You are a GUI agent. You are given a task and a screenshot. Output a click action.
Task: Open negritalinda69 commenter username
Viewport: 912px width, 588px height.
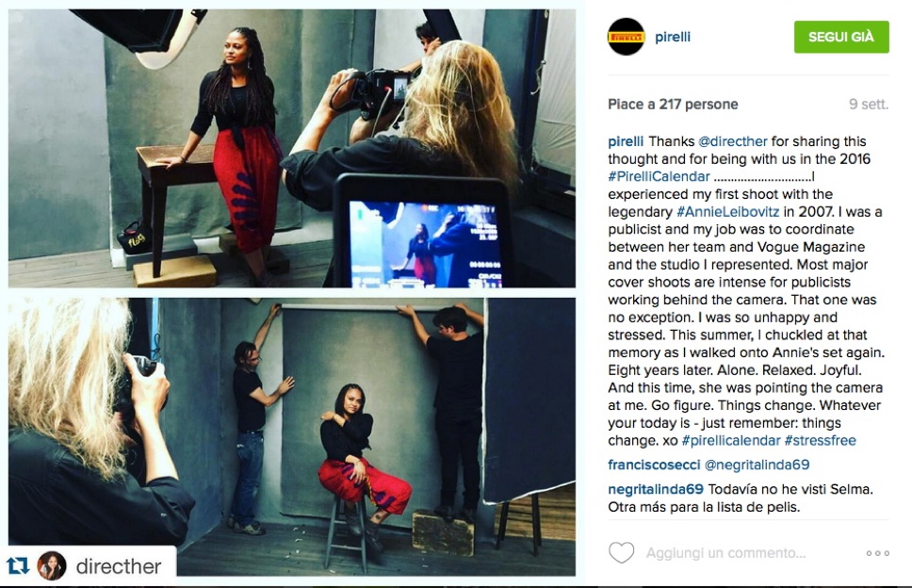[x=656, y=489]
